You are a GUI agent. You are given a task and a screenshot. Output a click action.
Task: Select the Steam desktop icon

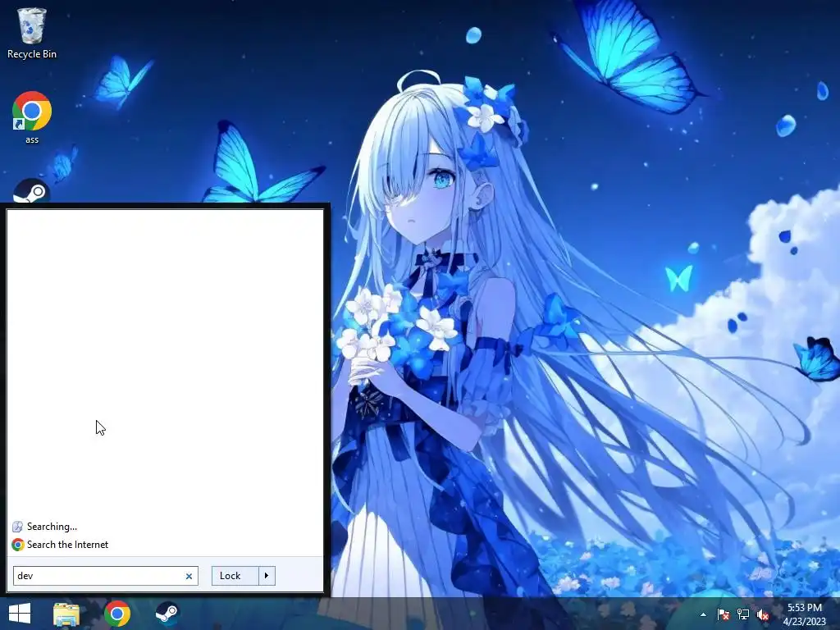coord(32,190)
